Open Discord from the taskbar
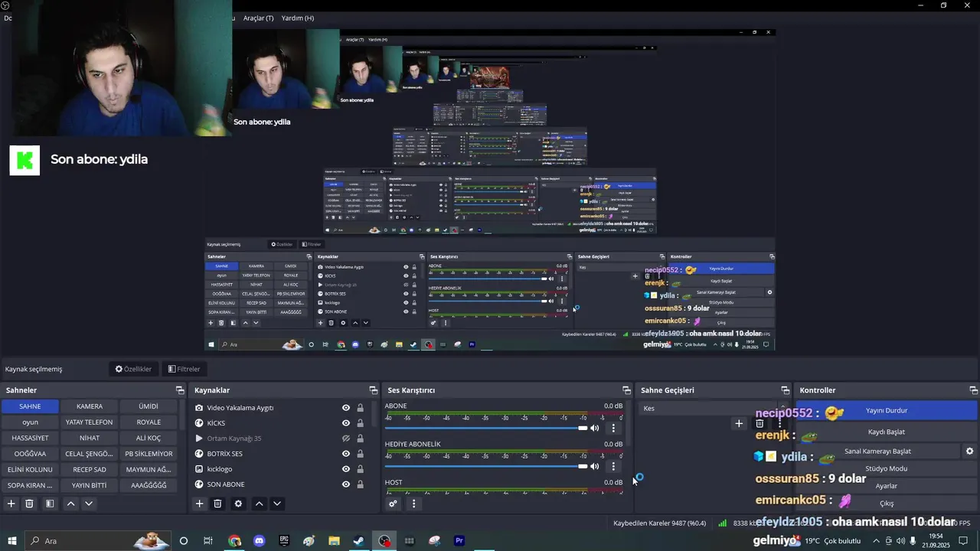This screenshot has height=551, width=980. coord(259,541)
